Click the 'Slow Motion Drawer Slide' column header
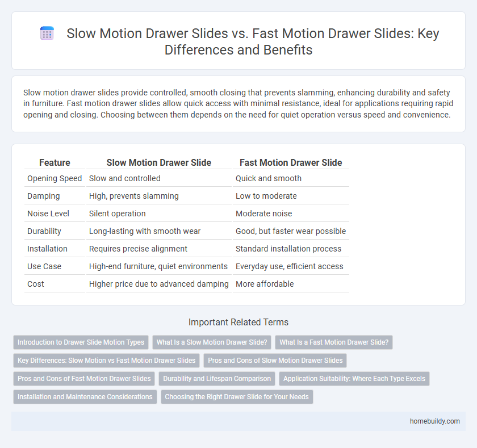477x448 pixels. click(x=159, y=163)
